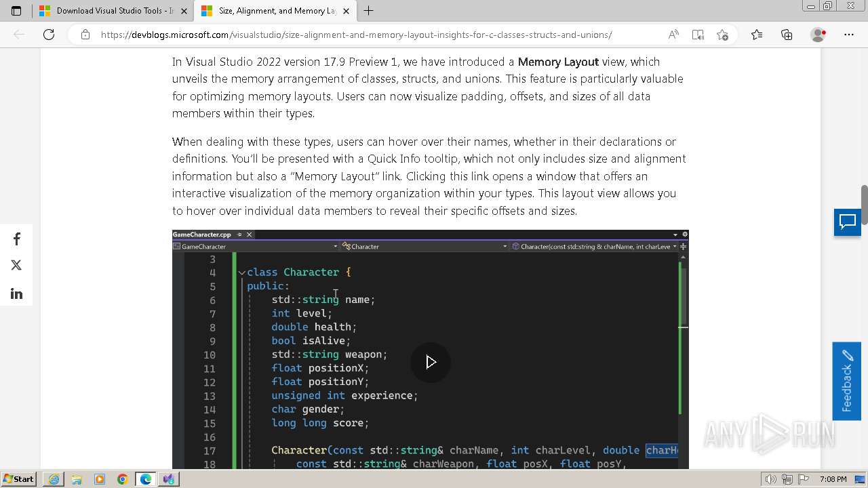Open the editor tab settings gear icon
Image resolution: width=868 pixels, height=488 pixels.
(x=684, y=235)
